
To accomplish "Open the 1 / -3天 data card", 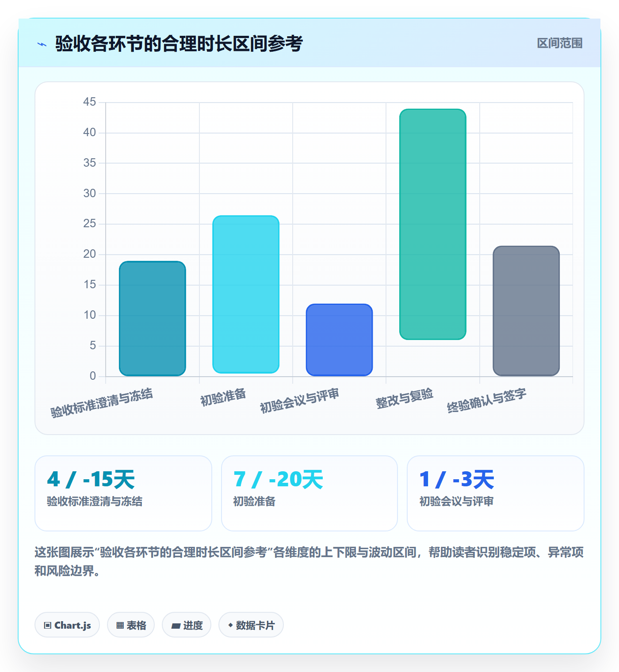I will (496, 493).
